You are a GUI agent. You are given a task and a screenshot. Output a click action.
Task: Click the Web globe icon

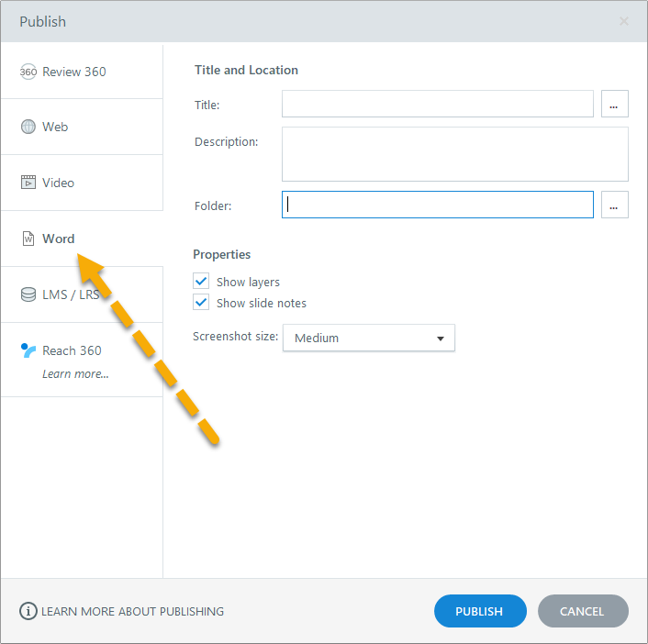coord(28,127)
